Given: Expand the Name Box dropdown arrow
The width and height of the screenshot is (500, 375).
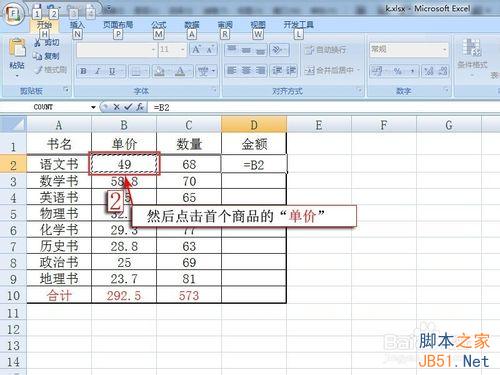Looking at the screenshot, I should click(x=93, y=107).
